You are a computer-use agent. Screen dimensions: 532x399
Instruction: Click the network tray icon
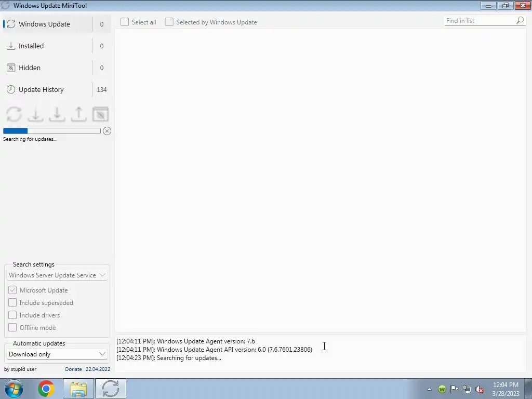pos(467,389)
